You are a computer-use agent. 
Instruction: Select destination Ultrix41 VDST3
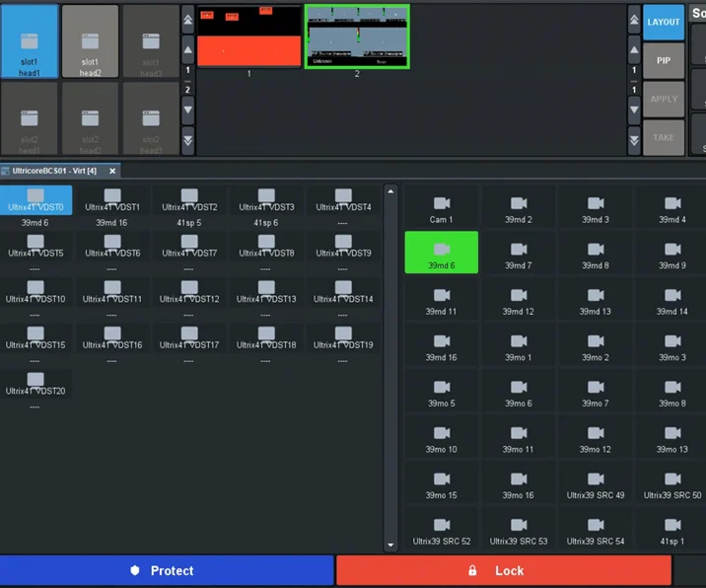[266, 200]
